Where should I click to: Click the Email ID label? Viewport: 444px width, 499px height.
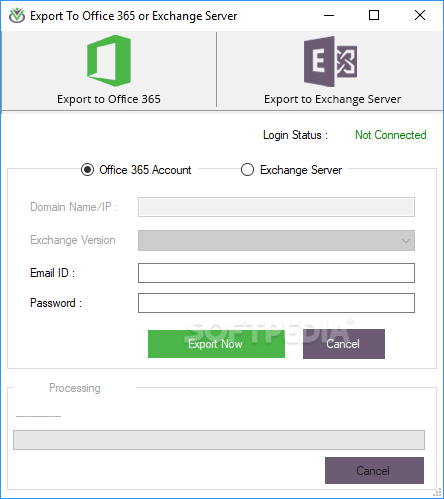click(53, 273)
